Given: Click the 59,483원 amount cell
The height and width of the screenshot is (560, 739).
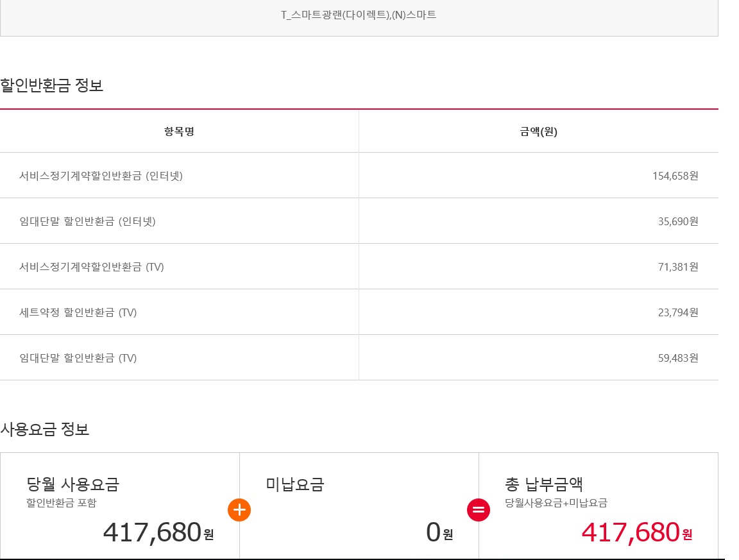Looking at the screenshot, I should coord(678,358).
